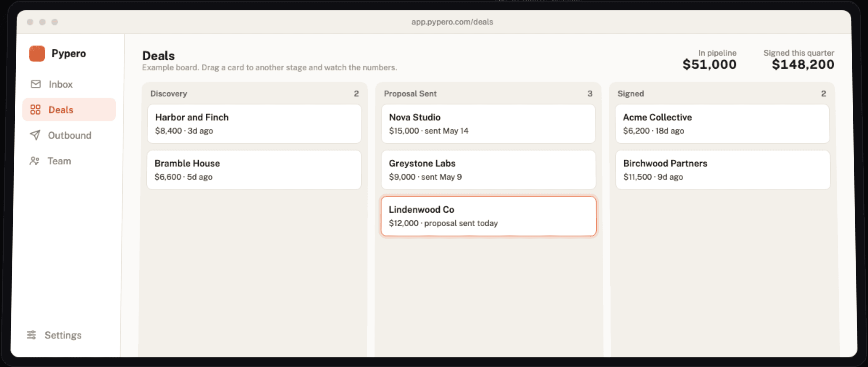Click the Proposal Sent column header
The image size is (868, 367).
point(410,94)
